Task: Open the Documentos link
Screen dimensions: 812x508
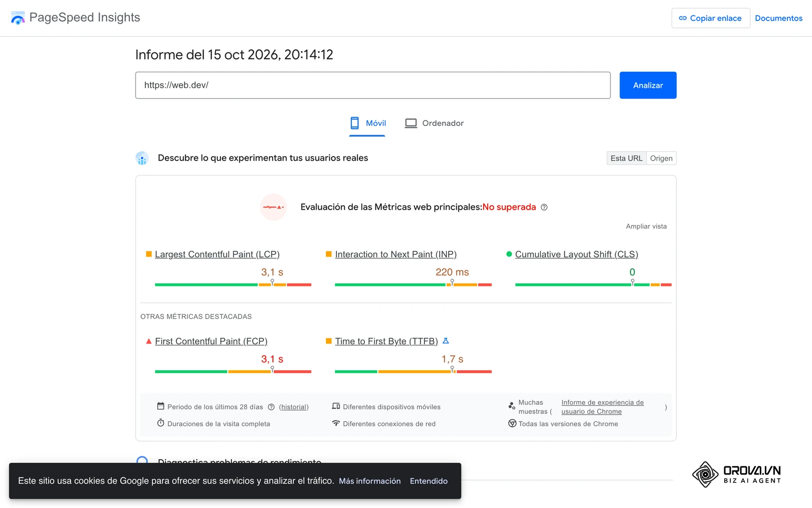Action: coord(779,18)
